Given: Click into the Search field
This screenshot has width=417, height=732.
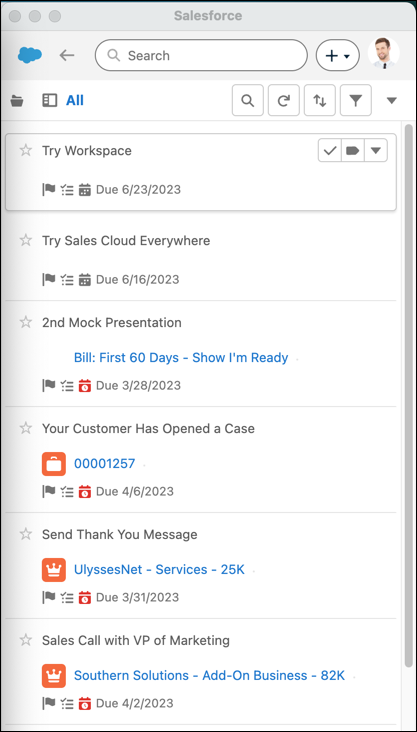Looking at the screenshot, I should pos(201,55).
